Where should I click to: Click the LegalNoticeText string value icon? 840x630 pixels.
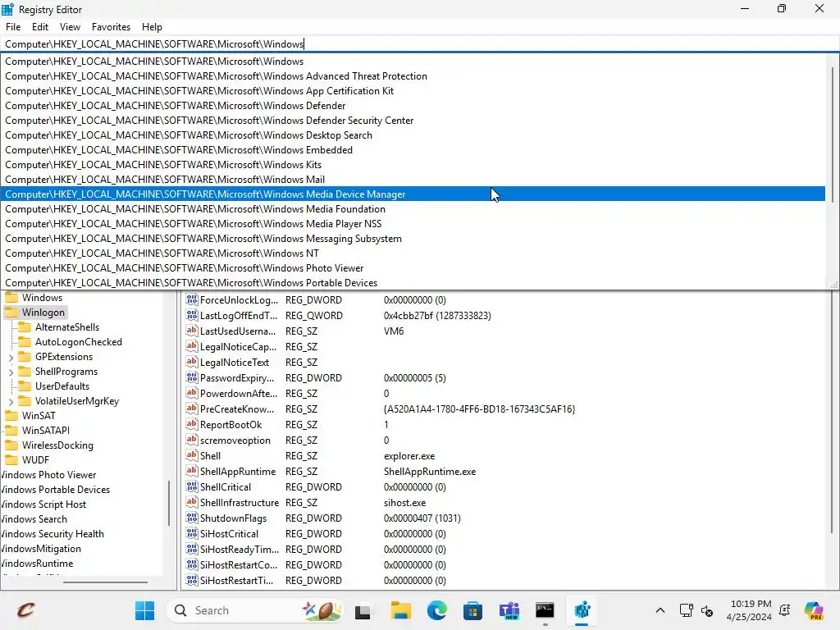(x=192, y=362)
